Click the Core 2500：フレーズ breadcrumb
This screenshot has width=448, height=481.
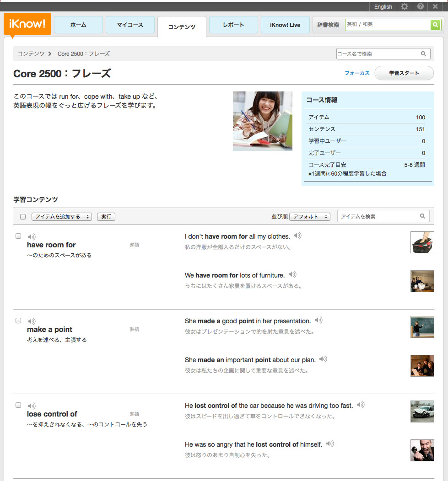point(84,53)
